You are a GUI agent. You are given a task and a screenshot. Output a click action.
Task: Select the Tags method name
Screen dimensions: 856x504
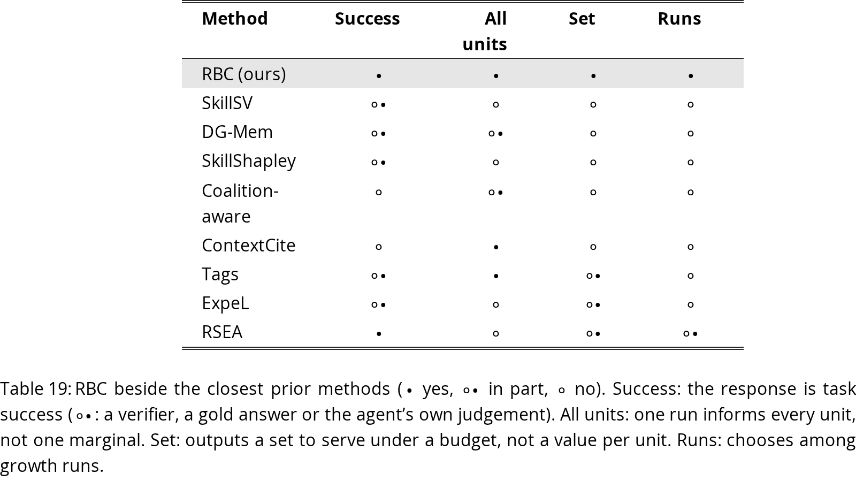tap(220, 274)
